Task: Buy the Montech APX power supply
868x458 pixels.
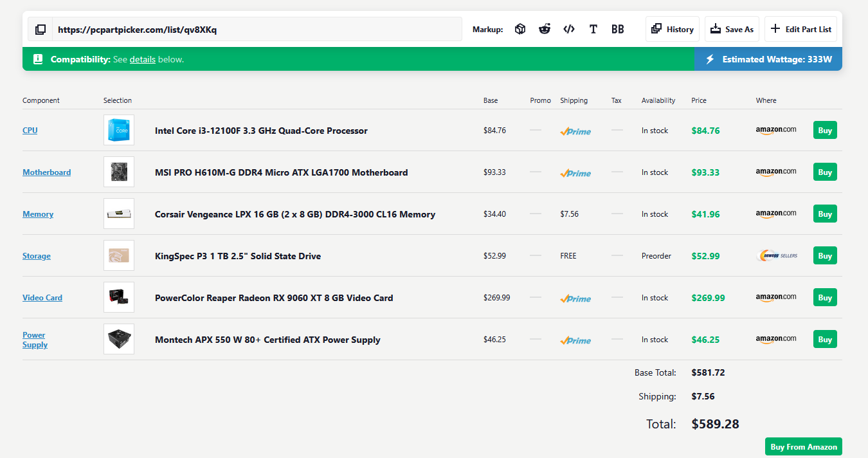Action: 825,340
